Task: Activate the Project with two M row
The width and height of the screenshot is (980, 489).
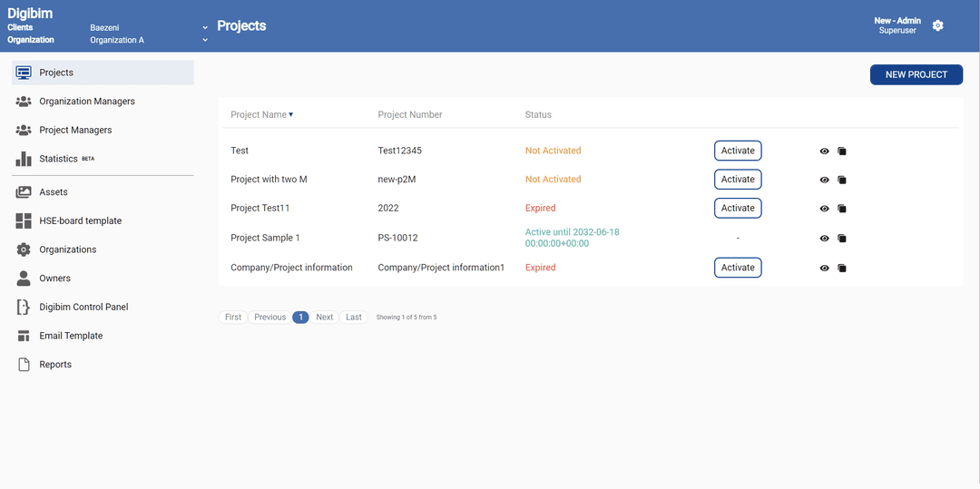Action: click(x=737, y=180)
